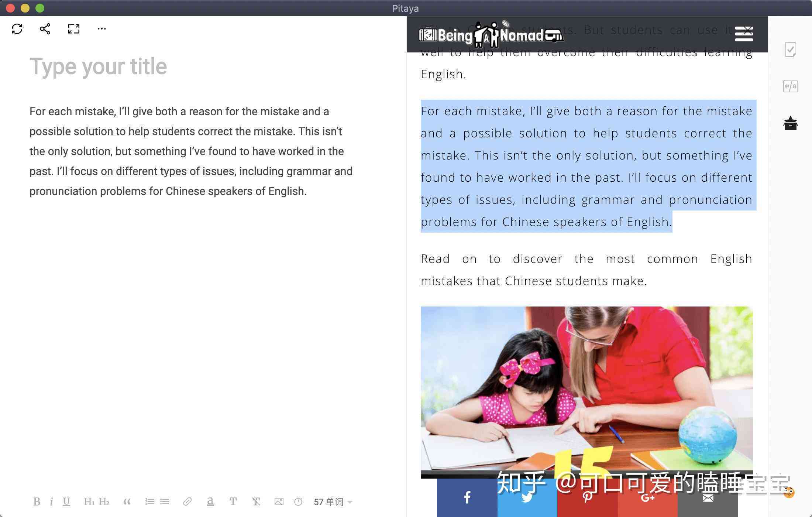Click the Share icon in toolbar

(45, 28)
